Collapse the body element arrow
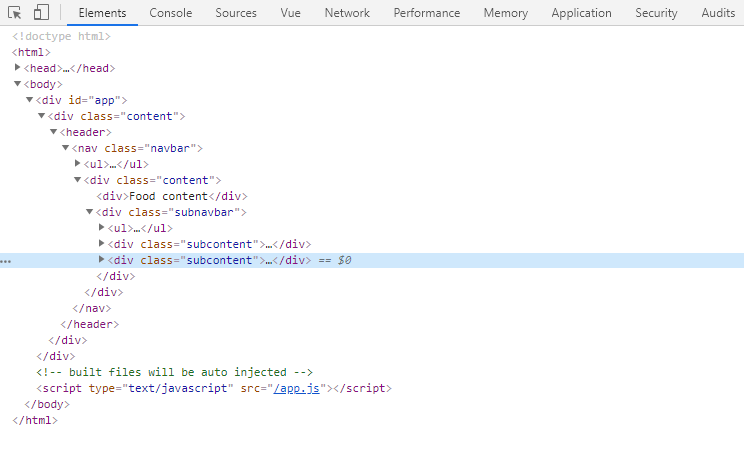The height and width of the screenshot is (459, 744). (18, 84)
